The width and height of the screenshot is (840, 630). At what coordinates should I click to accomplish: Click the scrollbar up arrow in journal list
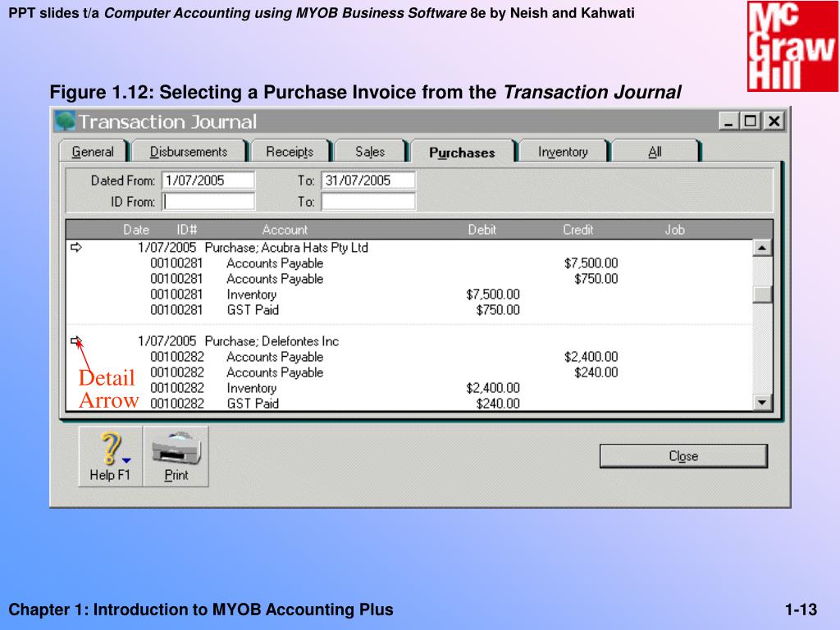pyautogui.click(x=762, y=248)
